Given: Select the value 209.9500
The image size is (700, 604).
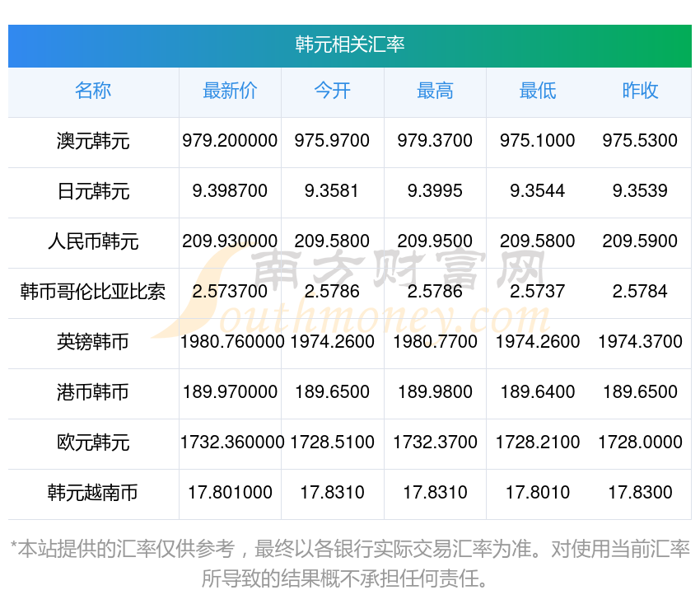Looking at the screenshot, I should pyautogui.click(x=435, y=241).
